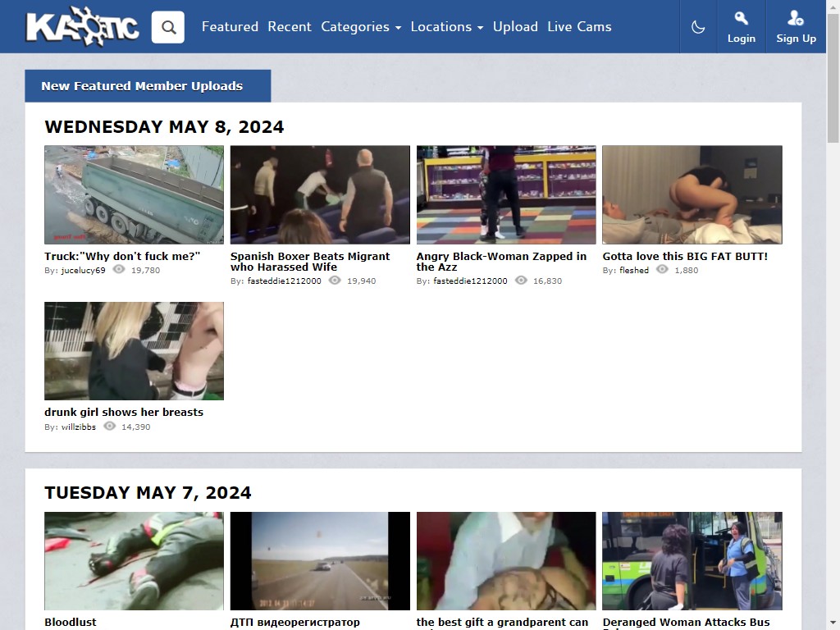Expand the Locations dropdown

tap(447, 27)
